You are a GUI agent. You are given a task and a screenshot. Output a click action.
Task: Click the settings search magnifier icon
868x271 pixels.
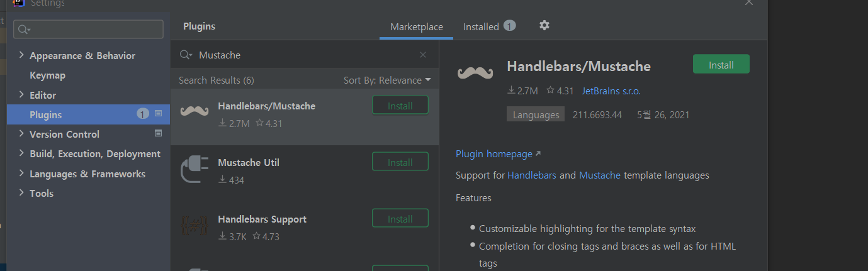[25, 30]
